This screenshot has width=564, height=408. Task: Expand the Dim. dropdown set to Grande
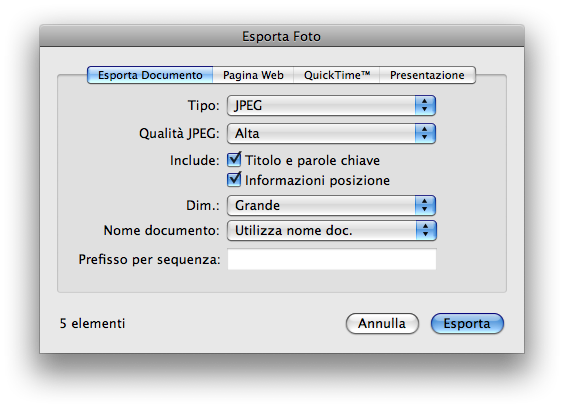[x=331, y=205]
